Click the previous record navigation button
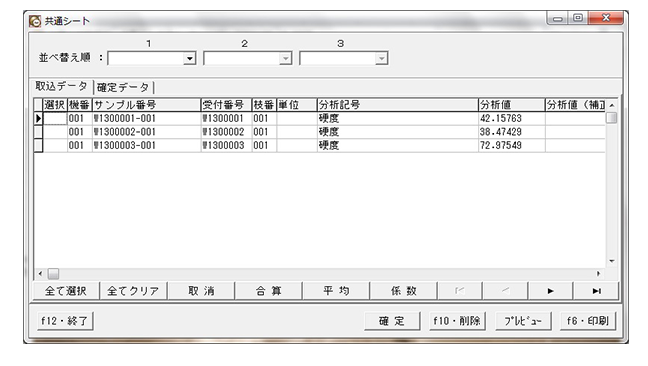Viewport: 648px width, 366px height. (505, 291)
